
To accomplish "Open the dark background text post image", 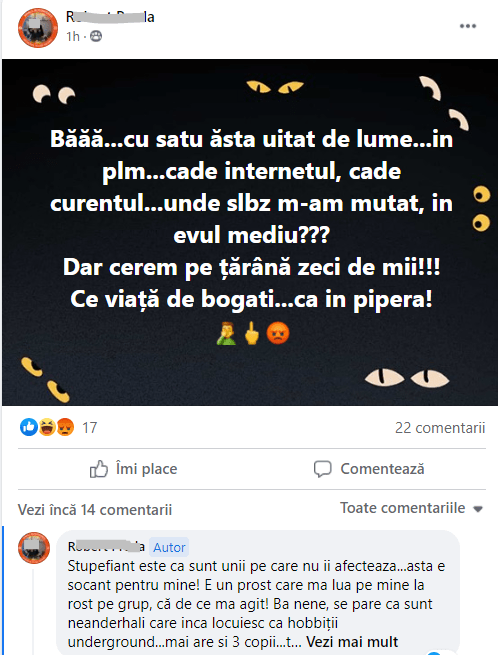I will coord(250,232).
